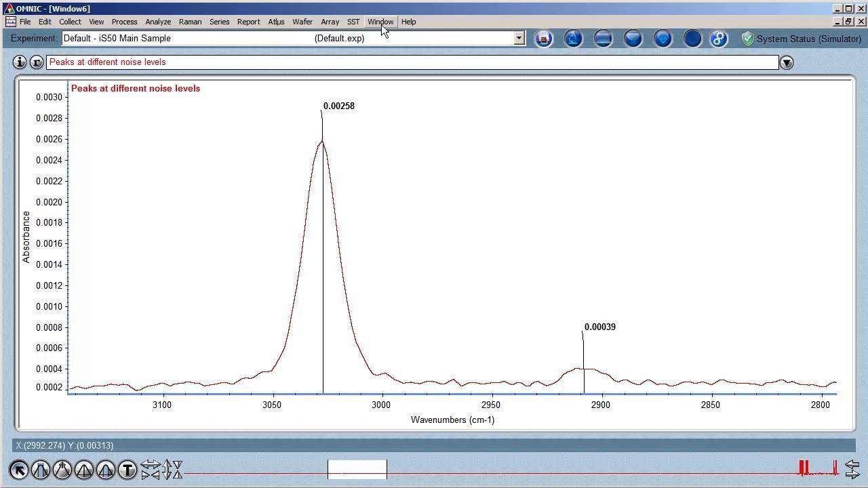Select the peak area tool
This screenshot has width=868, height=488.
[106, 469]
